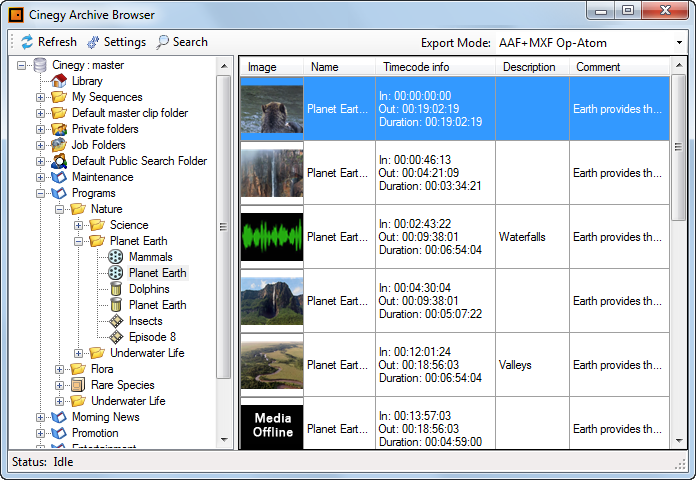Screen dimensions: 696x480
Task: Click the Rare Species icon
Action: [x=78, y=385]
